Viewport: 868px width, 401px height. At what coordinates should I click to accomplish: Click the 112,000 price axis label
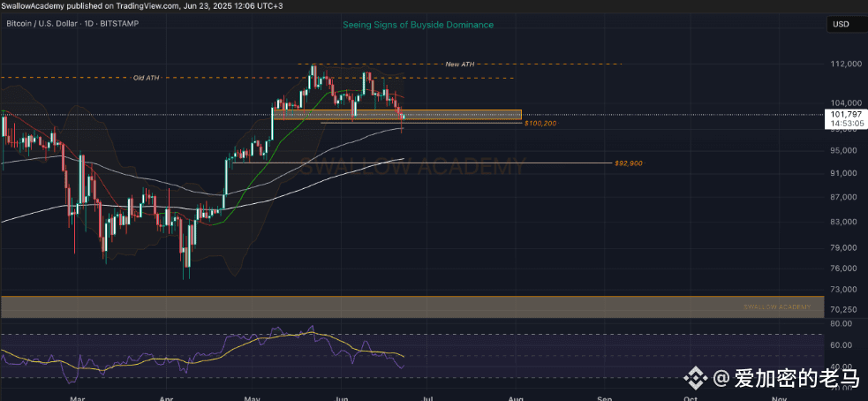(847, 64)
